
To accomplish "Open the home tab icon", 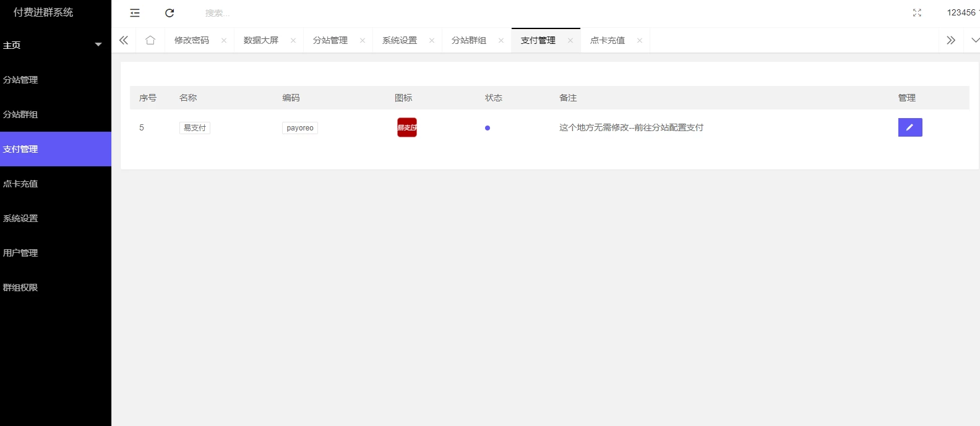I will tap(150, 40).
